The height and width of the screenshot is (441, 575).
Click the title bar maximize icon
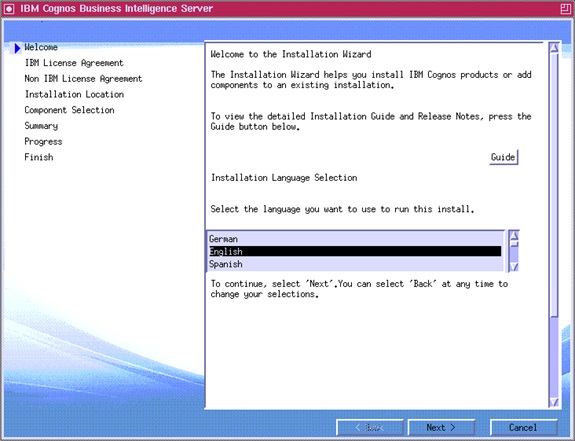tap(565, 9)
